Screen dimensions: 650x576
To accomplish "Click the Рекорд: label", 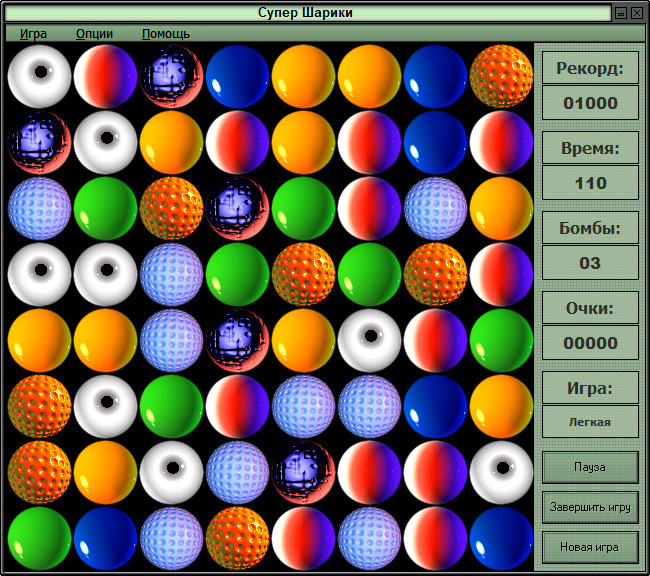I will coord(590,68).
